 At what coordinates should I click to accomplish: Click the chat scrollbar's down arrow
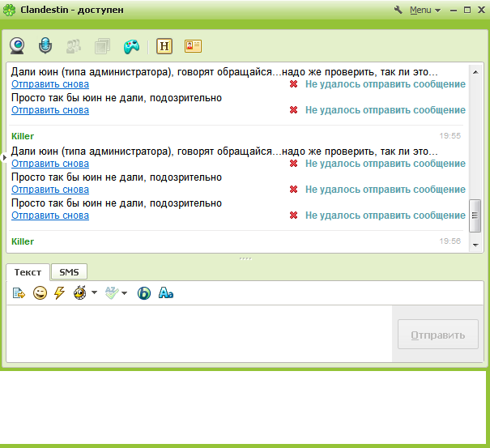(475, 245)
